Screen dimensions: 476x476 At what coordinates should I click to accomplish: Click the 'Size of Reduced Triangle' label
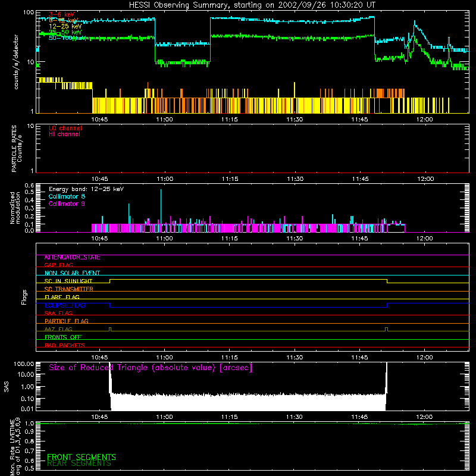pyautogui.click(x=151, y=368)
